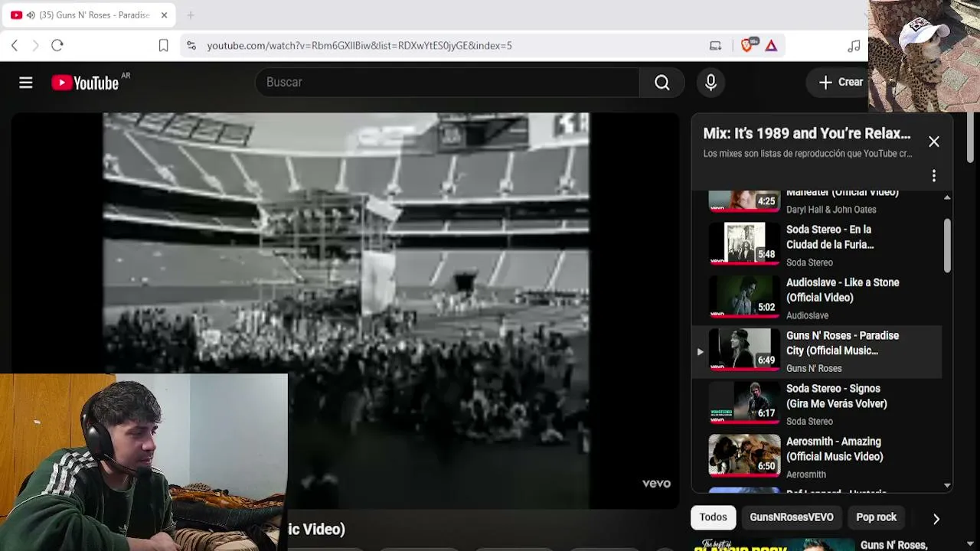Focus the Buscar search field
Image resolution: width=980 pixels, height=551 pixels.
(x=447, y=82)
